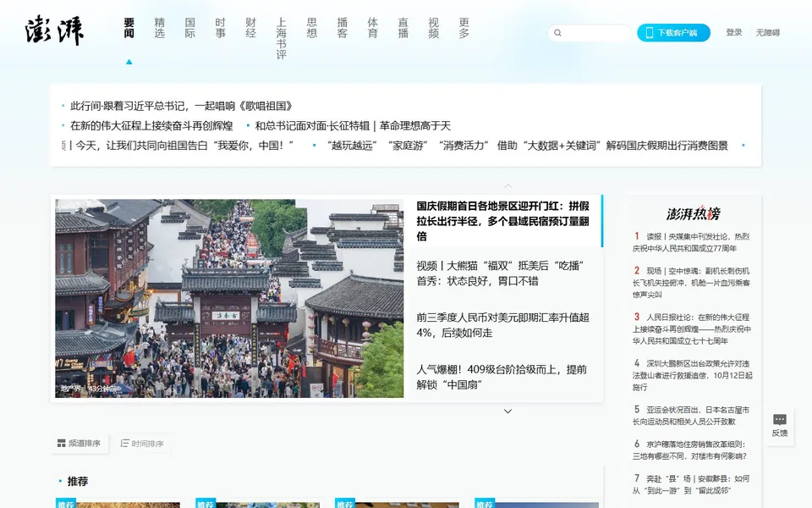
Task: Open the 更多 navigation menu
Action: pos(464,28)
